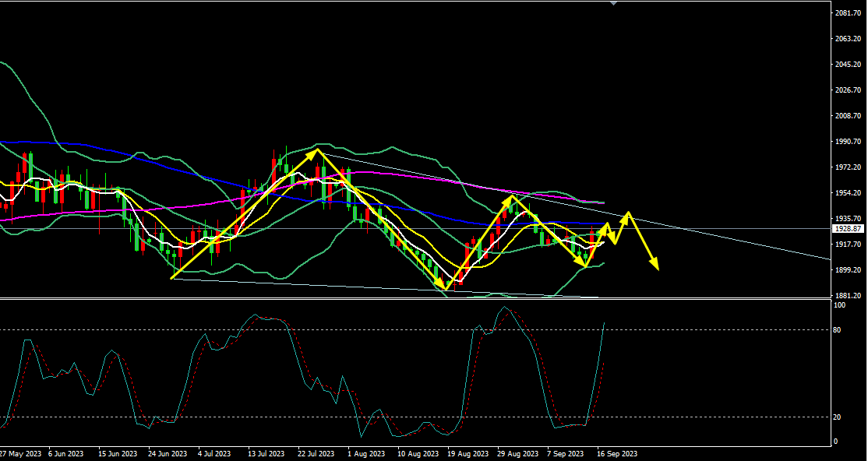The width and height of the screenshot is (868, 461).
Task: Click the oscillator scale value 0
Action: click(836, 442)
